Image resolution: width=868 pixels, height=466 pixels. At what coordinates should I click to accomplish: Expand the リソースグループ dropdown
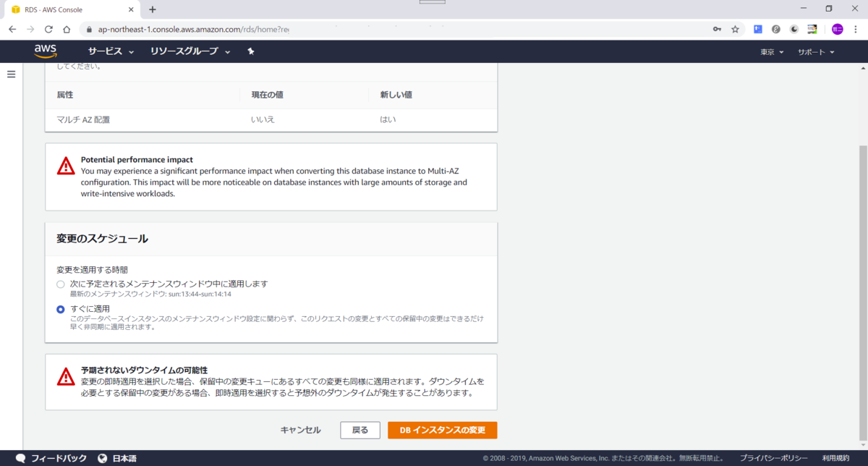190,51
